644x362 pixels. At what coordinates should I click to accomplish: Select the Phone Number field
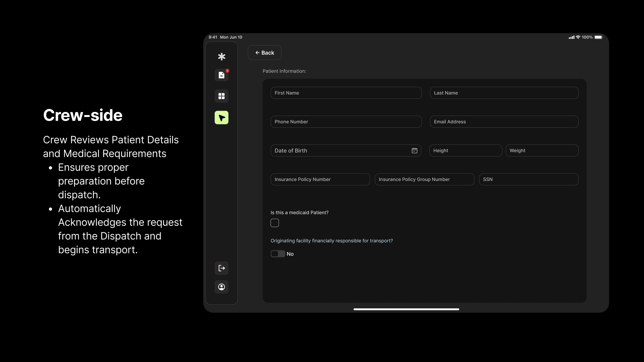(x=346, y=122)
